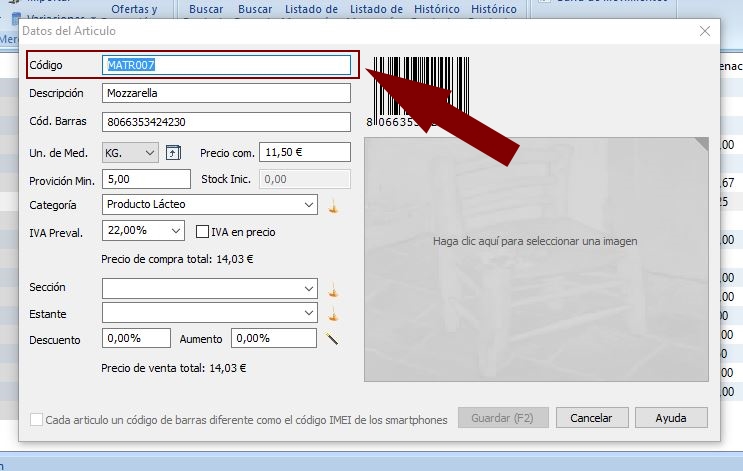
Task: Click the Provición Min. field
Action: (146, 179)
